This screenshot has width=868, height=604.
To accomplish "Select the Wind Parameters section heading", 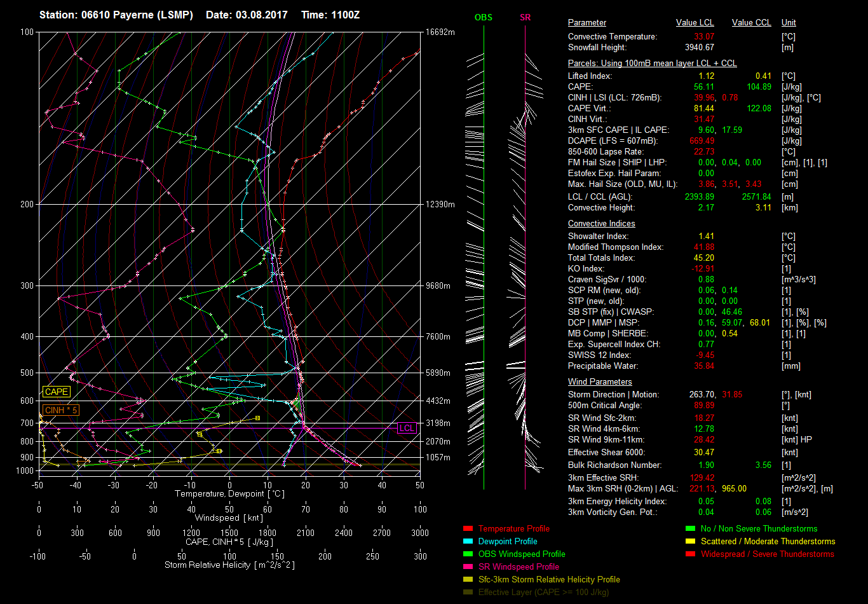I will coord(600,382).
